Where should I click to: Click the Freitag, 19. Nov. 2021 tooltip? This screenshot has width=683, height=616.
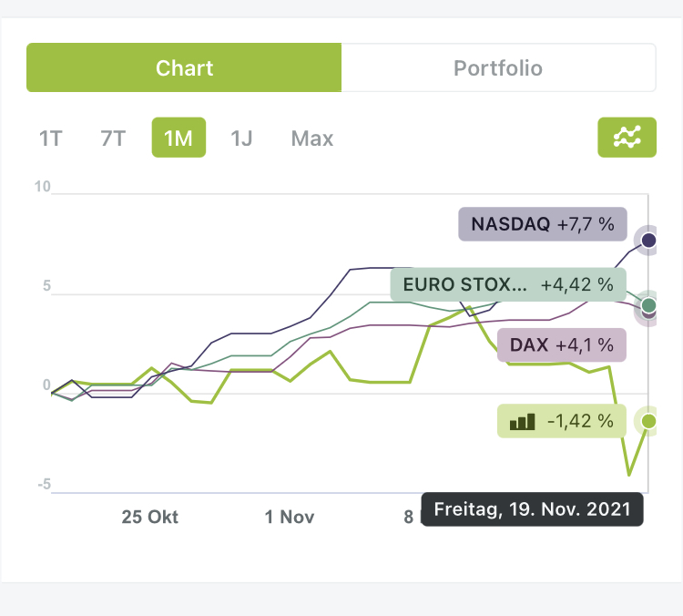coord(532,509)
